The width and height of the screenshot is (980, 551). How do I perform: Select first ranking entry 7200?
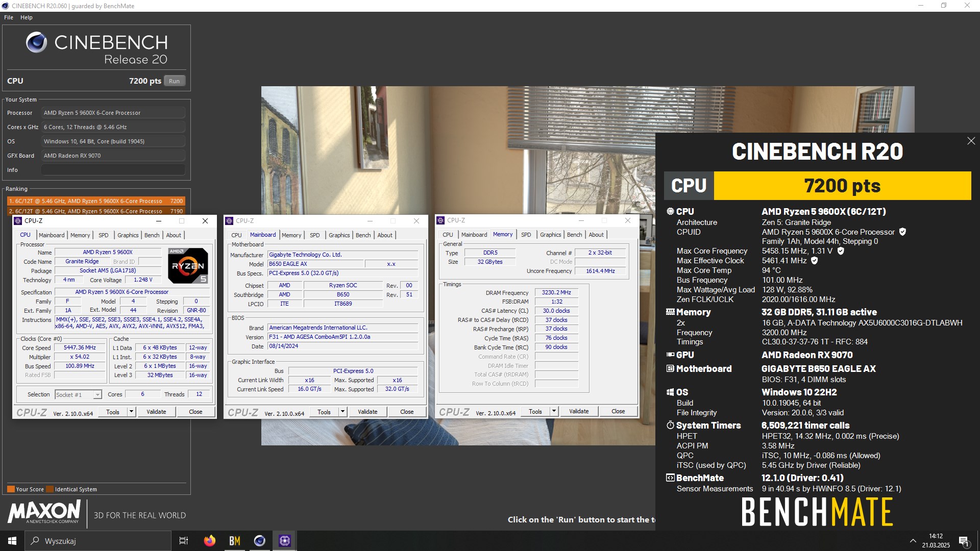tap(96, 201)
